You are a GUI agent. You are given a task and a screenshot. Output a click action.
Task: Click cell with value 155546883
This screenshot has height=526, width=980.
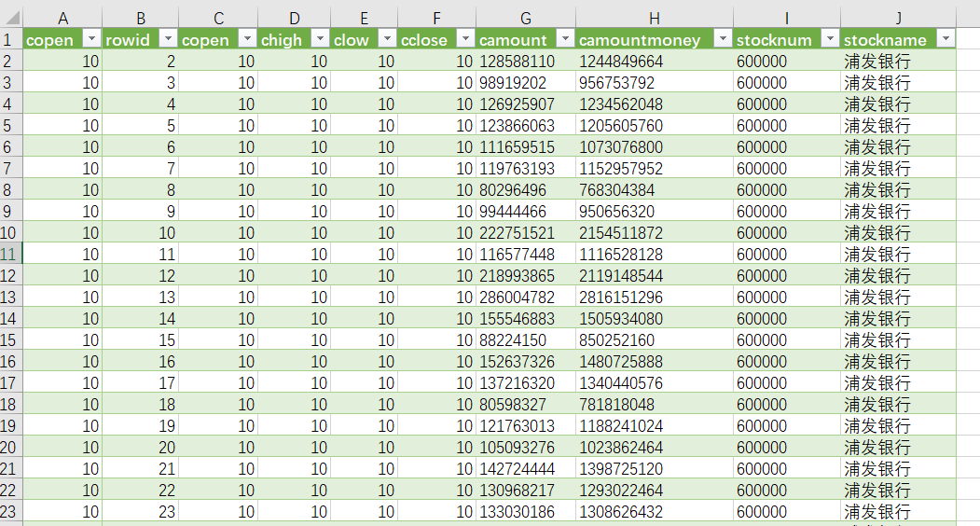(x=526, y=318)
